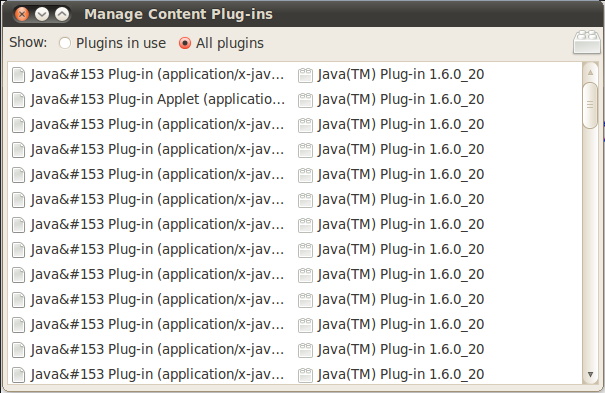Click the document icon of the first list row

click(x=18, y=75)
